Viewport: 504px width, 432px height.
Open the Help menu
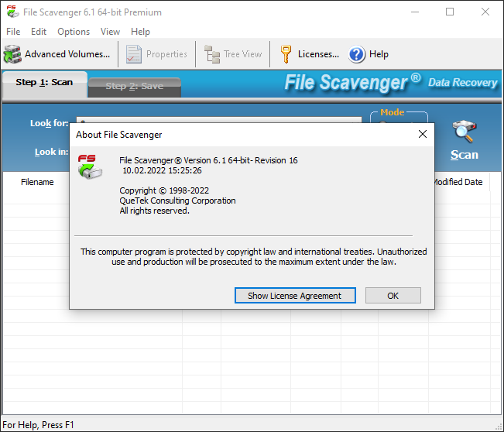tap(140, 32)
